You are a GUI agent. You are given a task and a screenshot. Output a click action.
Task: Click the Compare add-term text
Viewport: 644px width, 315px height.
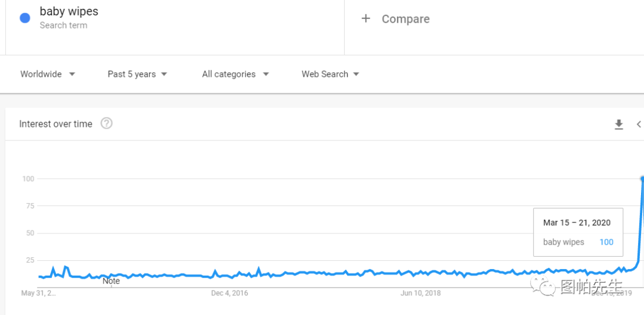(x=405, y=19)
